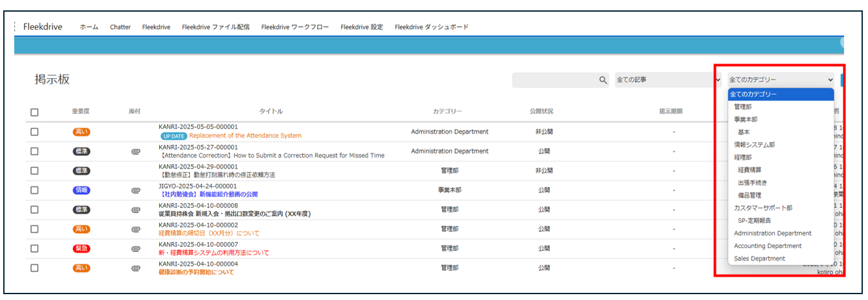Select カスタマーサポート部 option
This screenshot has height=300, width=868.
click(781, 208)
